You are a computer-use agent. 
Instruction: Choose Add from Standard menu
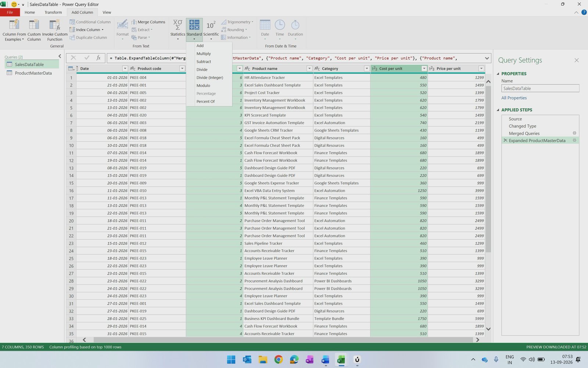coord(209,46)
